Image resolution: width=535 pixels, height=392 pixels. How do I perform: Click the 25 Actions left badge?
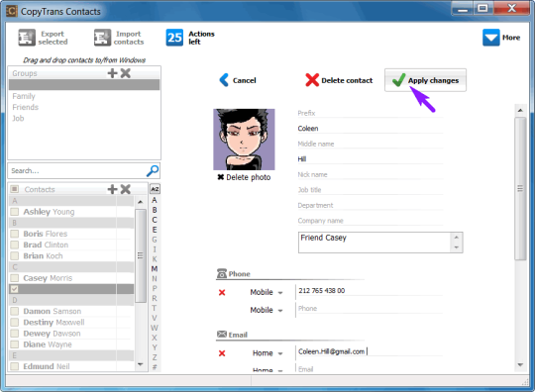pos(174,38)
